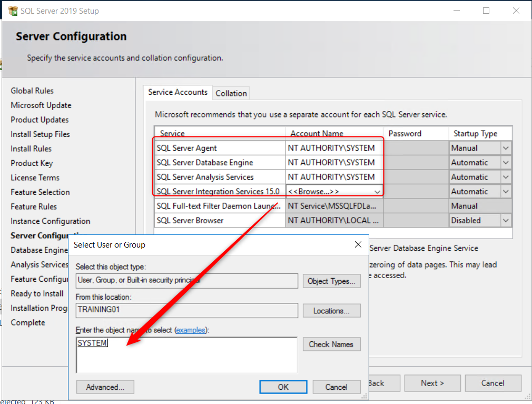Select the Product Key step
Image resolution: width=532 pixels, height=404 pixels.
pyautogui.click(x=32, y=163)
